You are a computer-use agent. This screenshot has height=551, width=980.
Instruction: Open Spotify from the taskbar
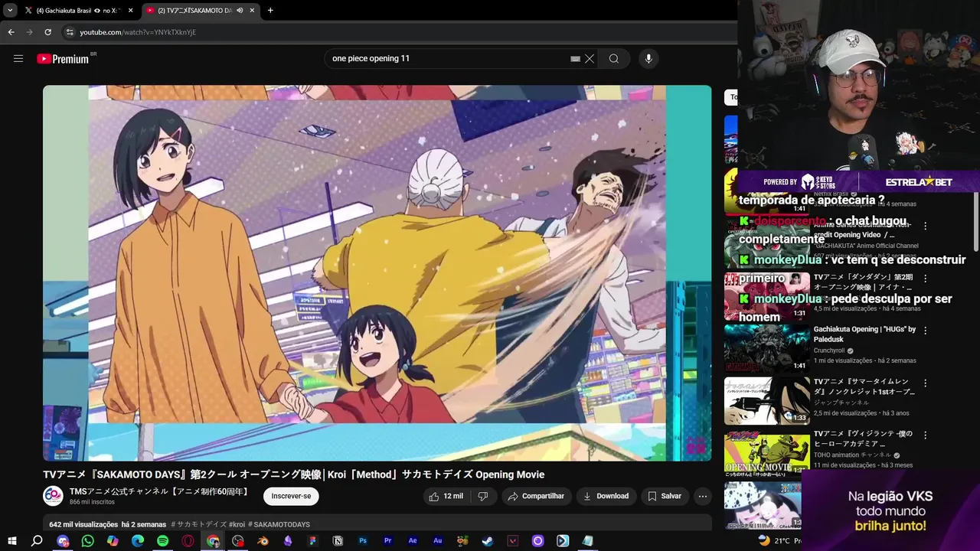click(162, 540)
